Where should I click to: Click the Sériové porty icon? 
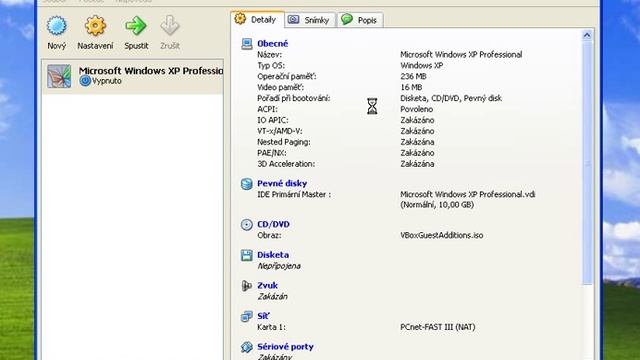point(247,347)
